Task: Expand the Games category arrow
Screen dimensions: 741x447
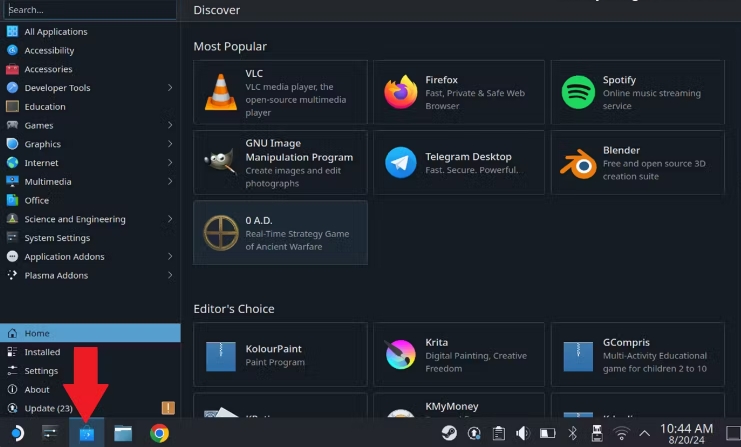Action: pos(170,125)
